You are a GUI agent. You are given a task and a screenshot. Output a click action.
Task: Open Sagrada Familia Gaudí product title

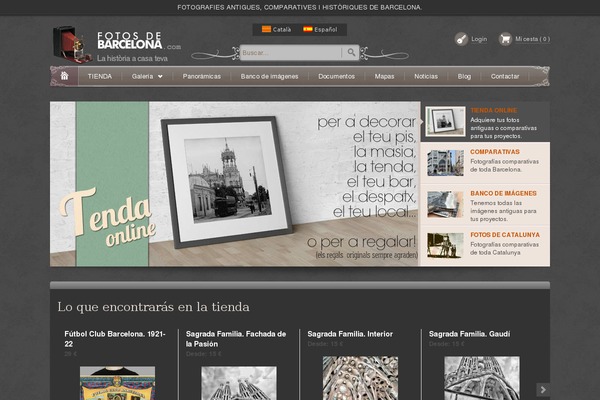pyautogui.click(x=470, y=334)
